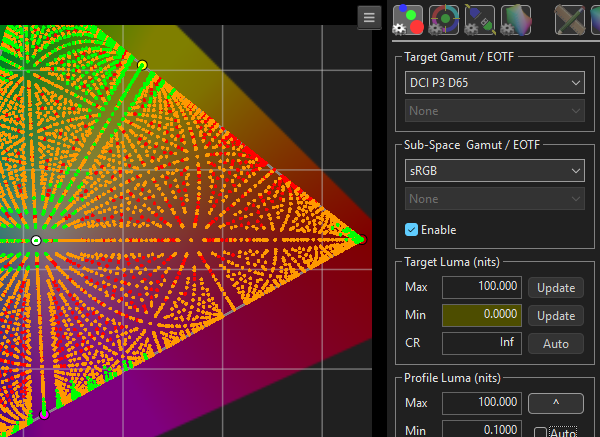600x437 pixels.
Task: Open the sRGB sub-space gamut dropdown
Action: (x=494, y=171)
